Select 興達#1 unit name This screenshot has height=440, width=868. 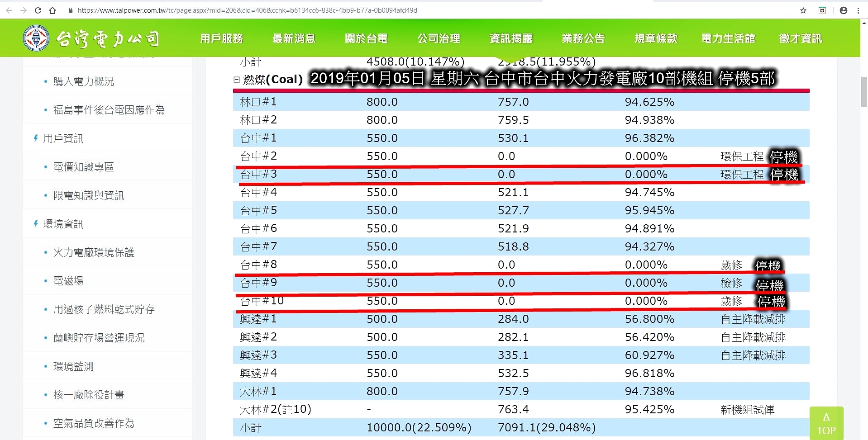[x=258, y=319]
